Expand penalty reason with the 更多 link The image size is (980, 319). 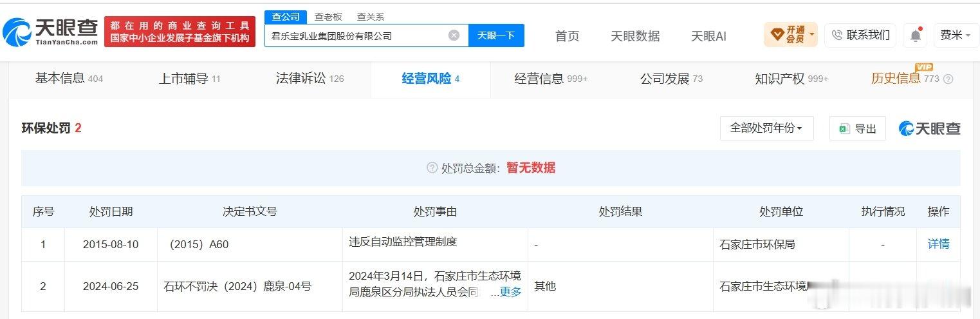(x=510, y=292)
